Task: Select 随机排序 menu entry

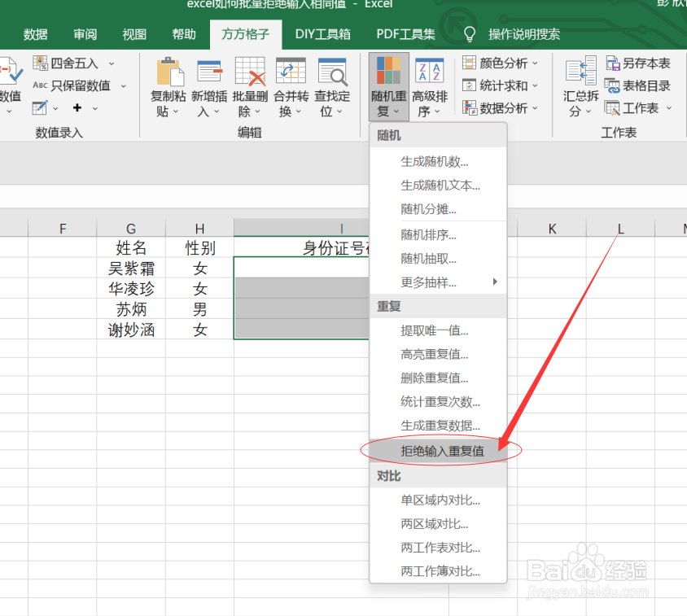Action: pos(438,235)
